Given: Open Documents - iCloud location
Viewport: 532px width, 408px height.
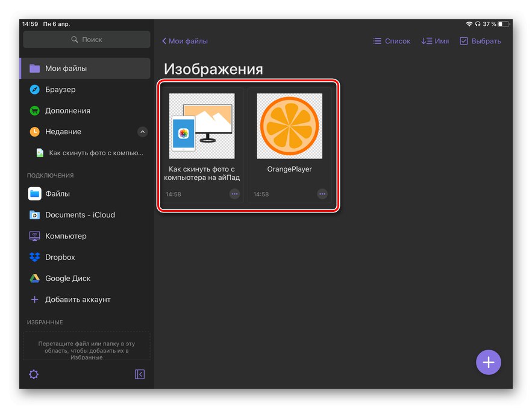Looking at the screenshot, I should pyautogui.click(x=80, y=215).
